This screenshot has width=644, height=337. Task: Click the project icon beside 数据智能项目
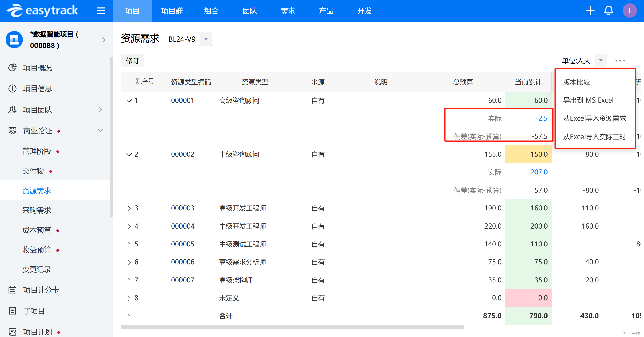point(14,40)
